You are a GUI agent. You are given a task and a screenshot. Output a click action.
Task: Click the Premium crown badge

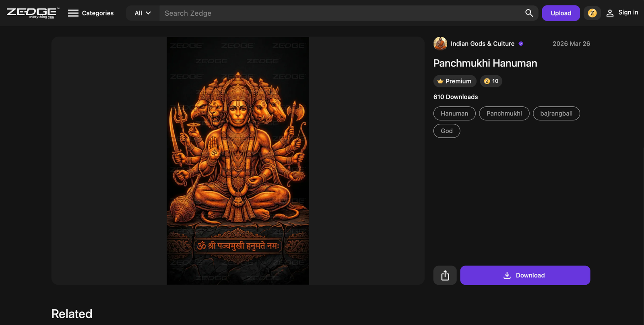455,81
